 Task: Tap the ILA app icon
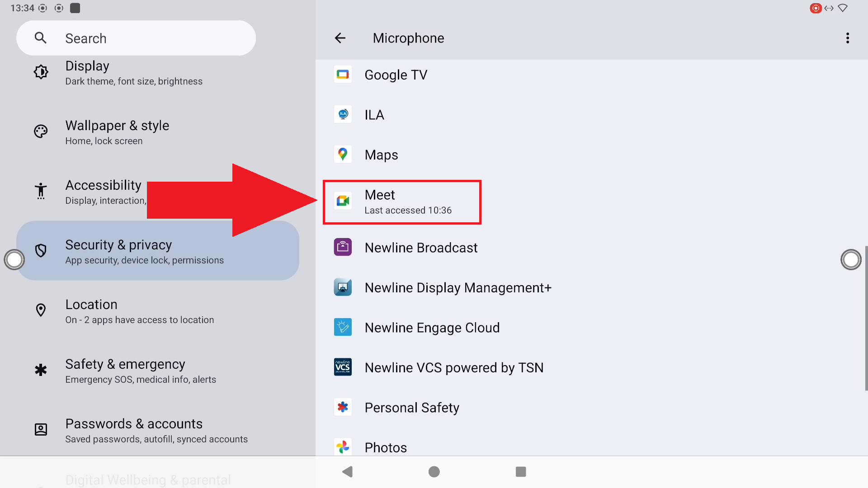(343, 115)
